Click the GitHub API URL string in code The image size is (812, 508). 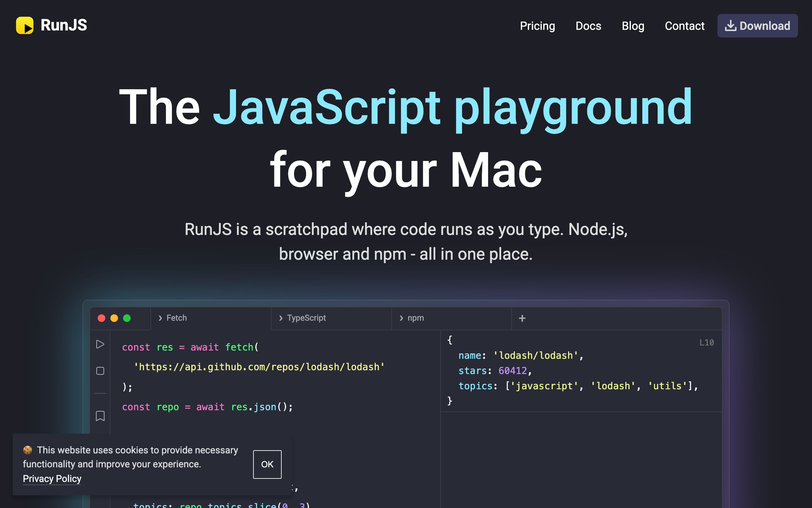point(259,367)
